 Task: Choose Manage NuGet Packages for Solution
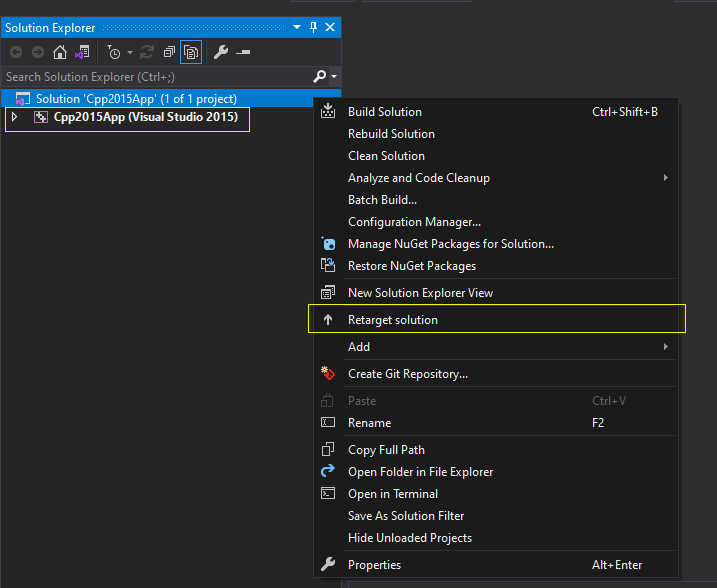click(x=496, y=244)
